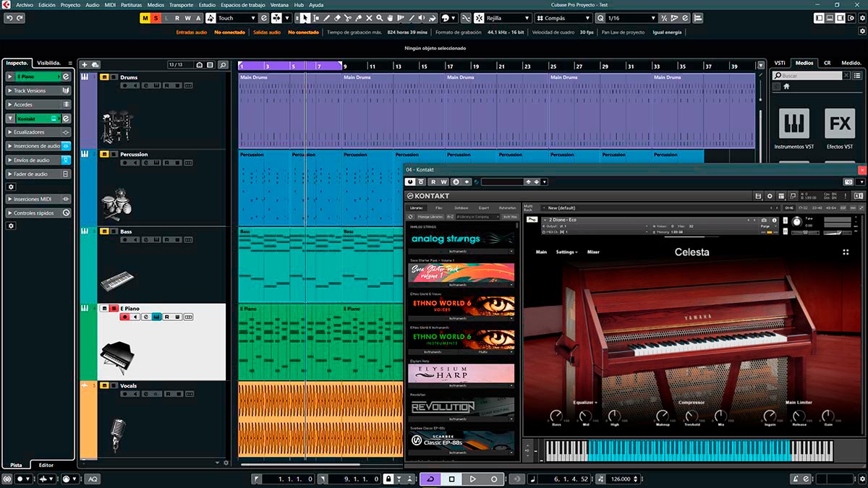Click the Stop transport button
The image size is (868, 488).
click(451, 479)
